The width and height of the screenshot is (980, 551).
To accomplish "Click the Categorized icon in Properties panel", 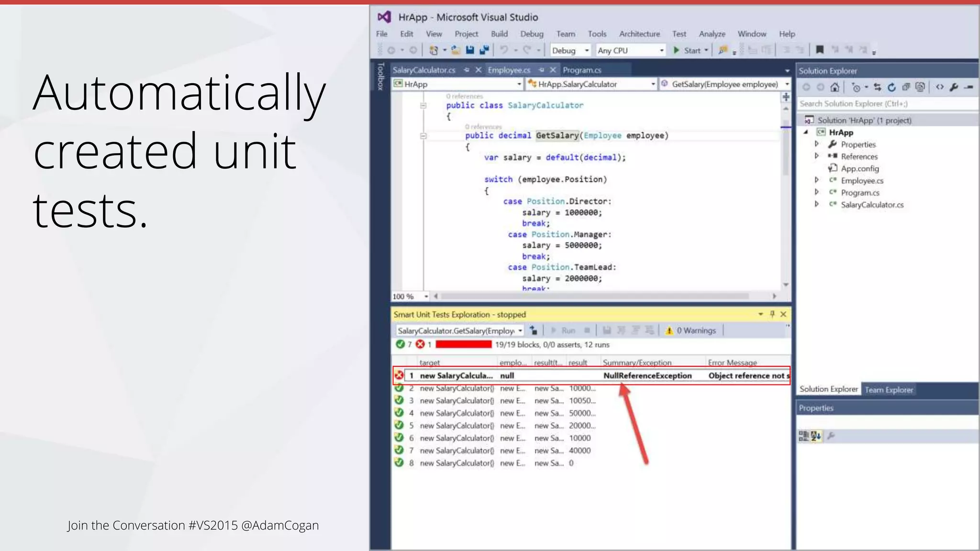I will pyautogui.click(x=803, y=436).
